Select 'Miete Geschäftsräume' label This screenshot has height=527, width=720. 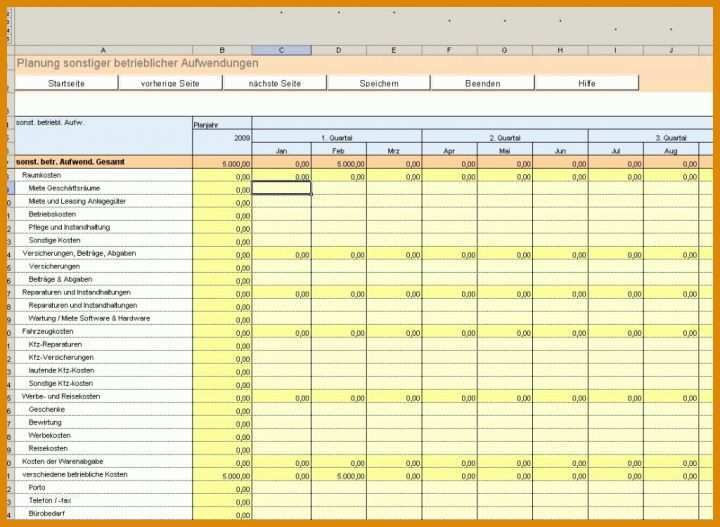64,188
